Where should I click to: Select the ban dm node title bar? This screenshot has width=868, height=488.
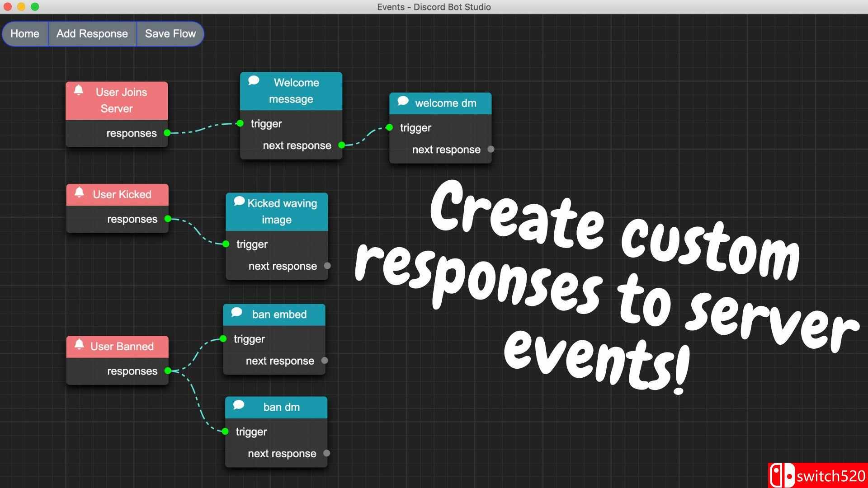click(282, 407)
